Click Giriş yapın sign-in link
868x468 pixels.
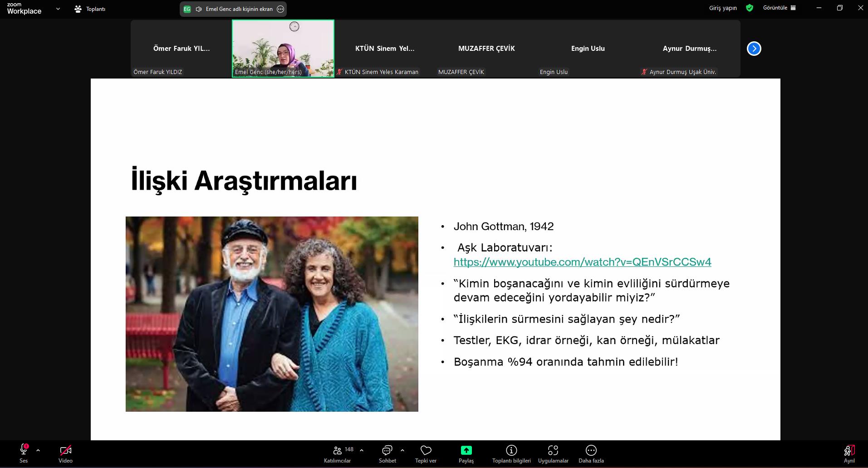723,8
